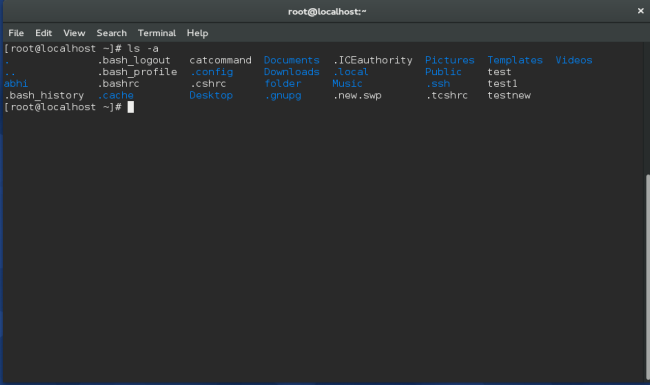Click the catcommand file name
The width and height of the screenshot is (650, 385).
(221, 60)
